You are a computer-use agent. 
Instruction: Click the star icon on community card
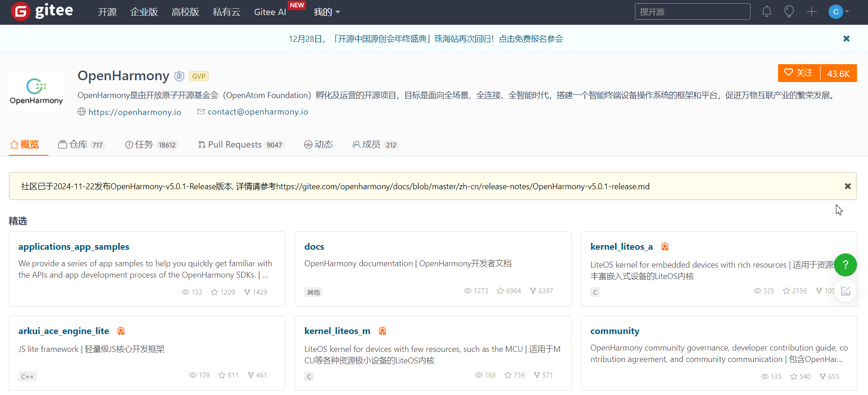point(794,377)
